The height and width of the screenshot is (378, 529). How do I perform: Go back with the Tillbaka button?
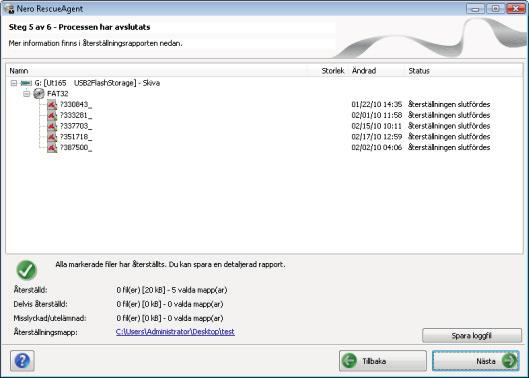(383, 361)
